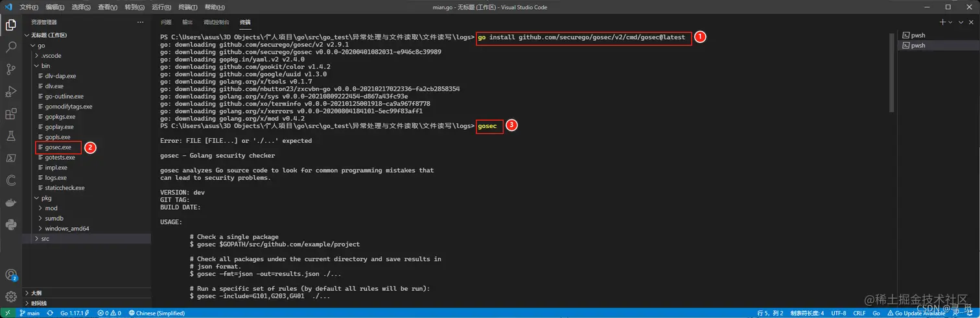Screen dimensions: 980x318
Task: Expand the windows_amd64 folder
Action: click(87, 228)
